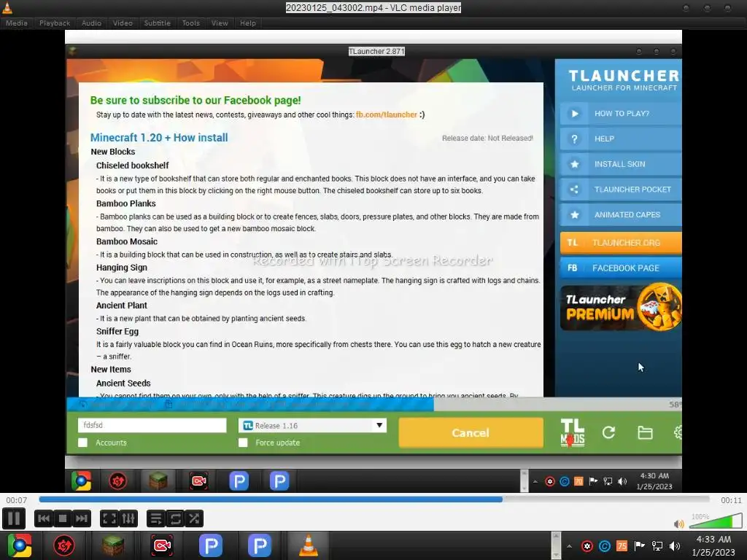Toggle VLC fullscreen mode

(x=109, y=518)
